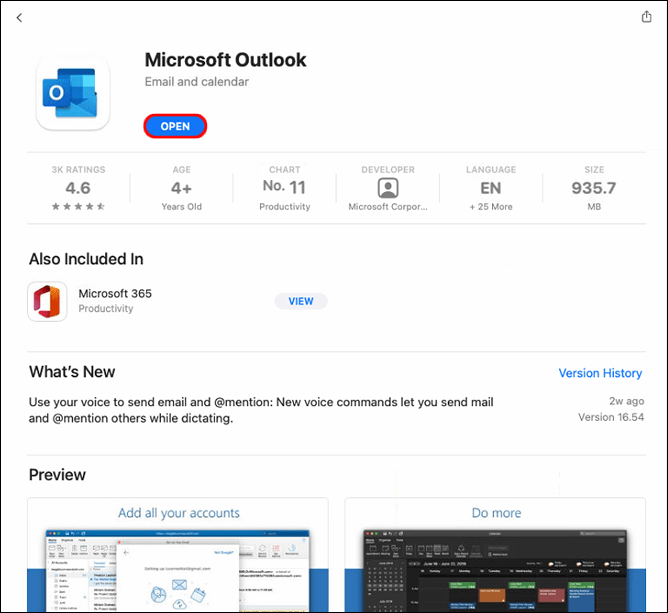
Task: Click the Preview heading
Action: point(58,475)
